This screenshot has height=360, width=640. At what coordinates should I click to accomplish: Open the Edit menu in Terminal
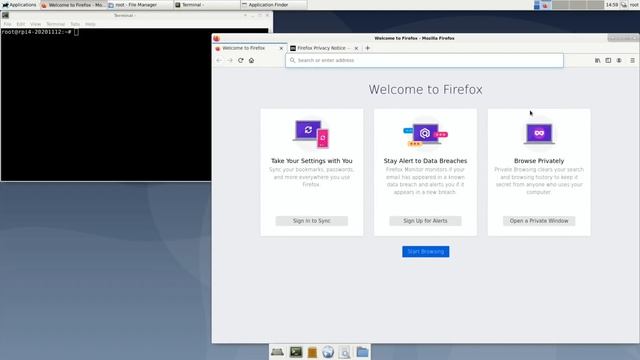[x=21, y=24]
